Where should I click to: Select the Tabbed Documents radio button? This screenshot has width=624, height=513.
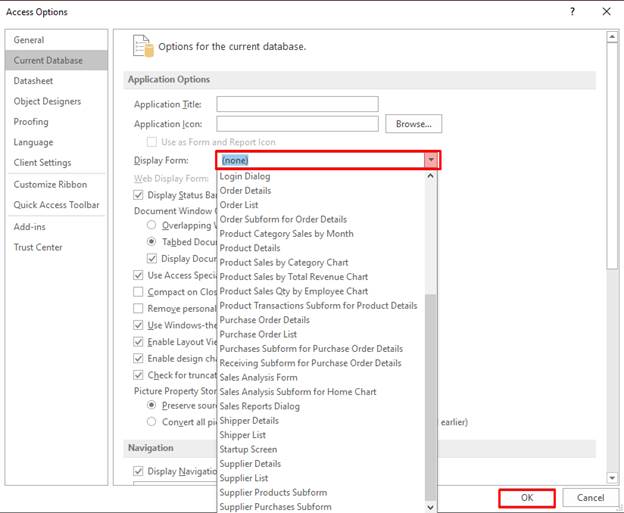pos(151,242)
